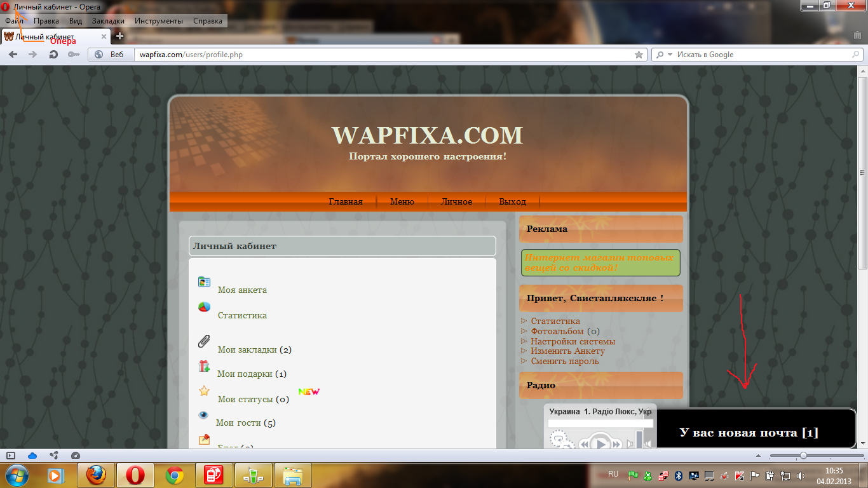Click Выход to log out

point(513,201)
